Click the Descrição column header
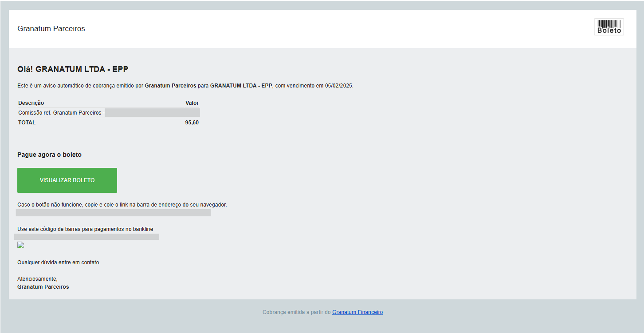Viewport: 644px width, 334px height. click(x=31, y=103)
